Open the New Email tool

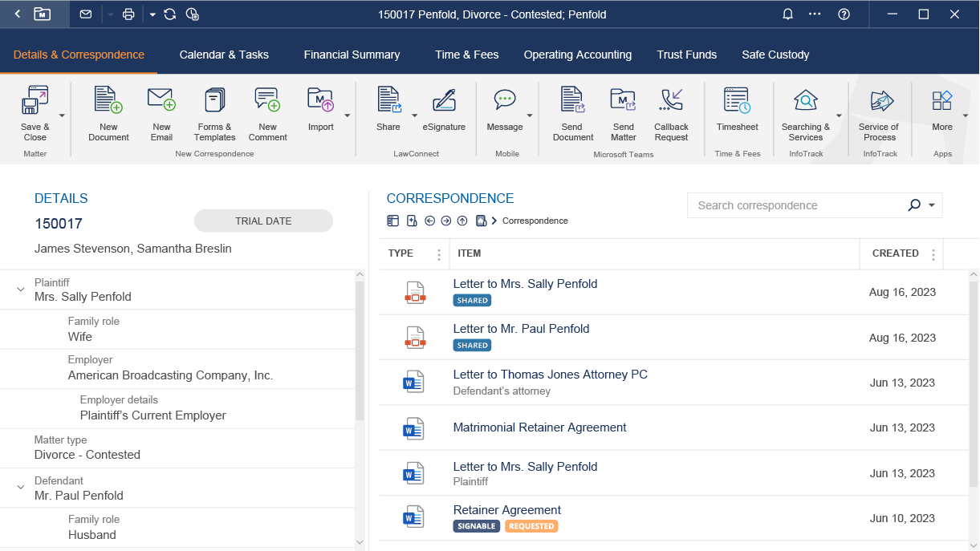pyautogui.click(x=161, y=112)
